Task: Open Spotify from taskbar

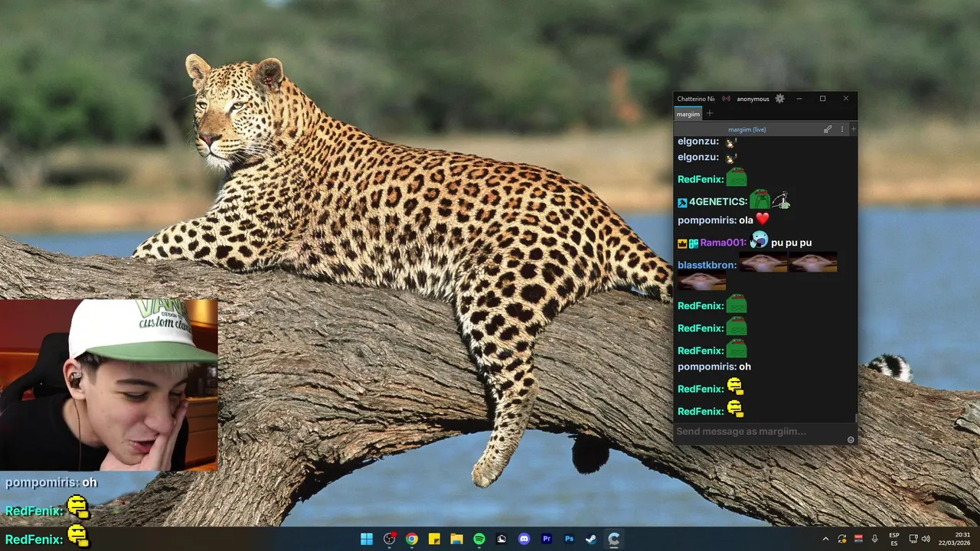Action: (479, 539)
